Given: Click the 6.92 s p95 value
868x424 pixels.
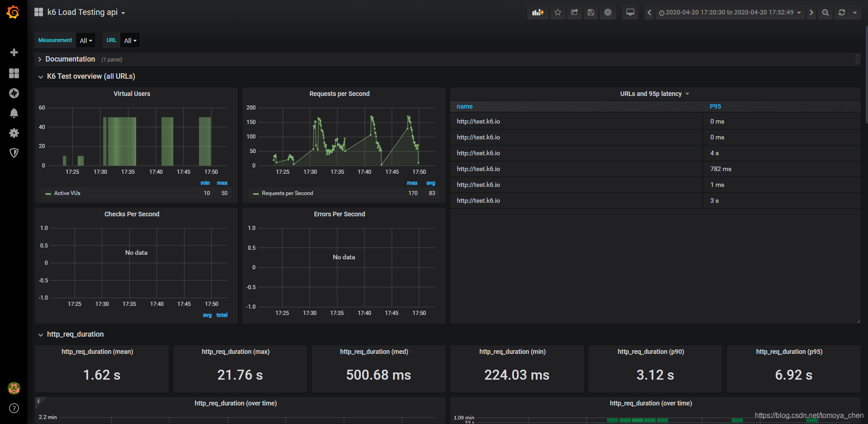Looking at the screenshot, I should 793,375.
